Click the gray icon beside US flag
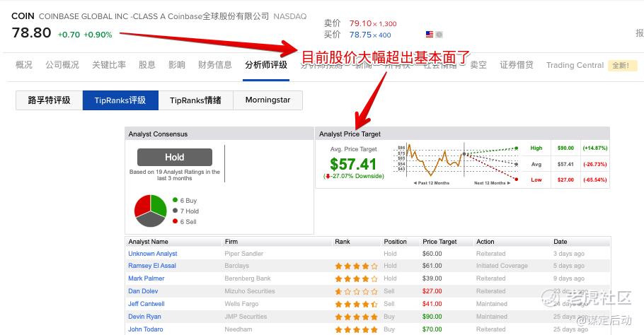This screenshot has height=335, width=644. pyautogui.click(x=439, y=35)
